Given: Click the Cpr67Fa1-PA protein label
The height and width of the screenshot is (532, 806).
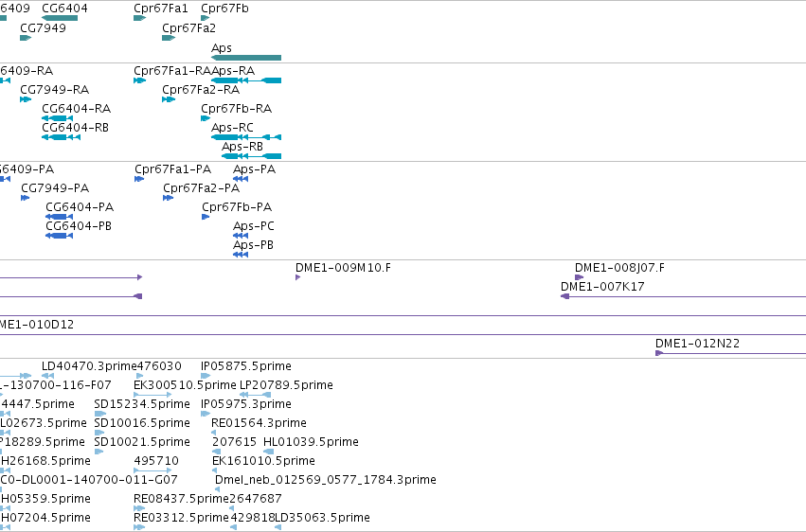Looking at the screenshot, I should [x=172, y=169].
